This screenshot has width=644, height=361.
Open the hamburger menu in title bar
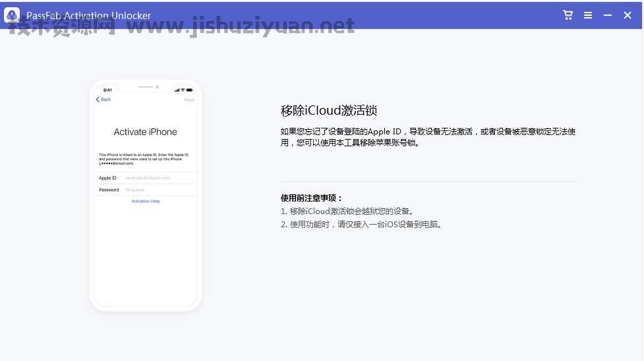click(x=588, y=15)
